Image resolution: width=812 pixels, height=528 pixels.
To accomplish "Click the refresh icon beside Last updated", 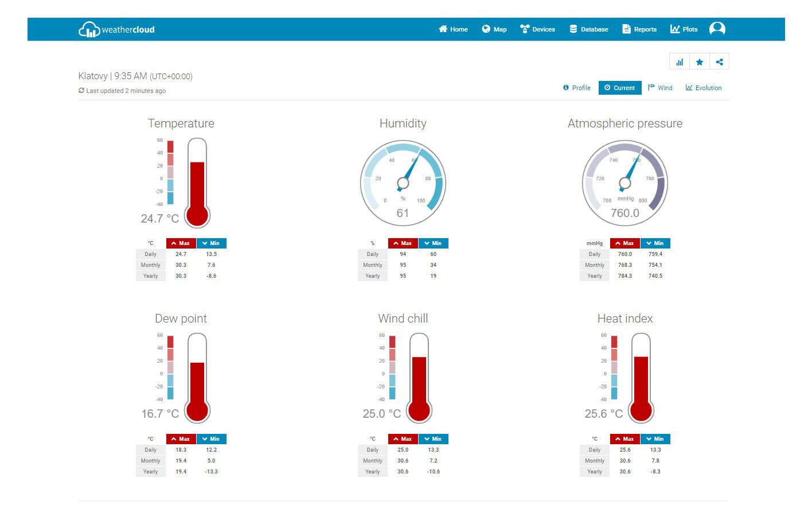I will point(81,91).
